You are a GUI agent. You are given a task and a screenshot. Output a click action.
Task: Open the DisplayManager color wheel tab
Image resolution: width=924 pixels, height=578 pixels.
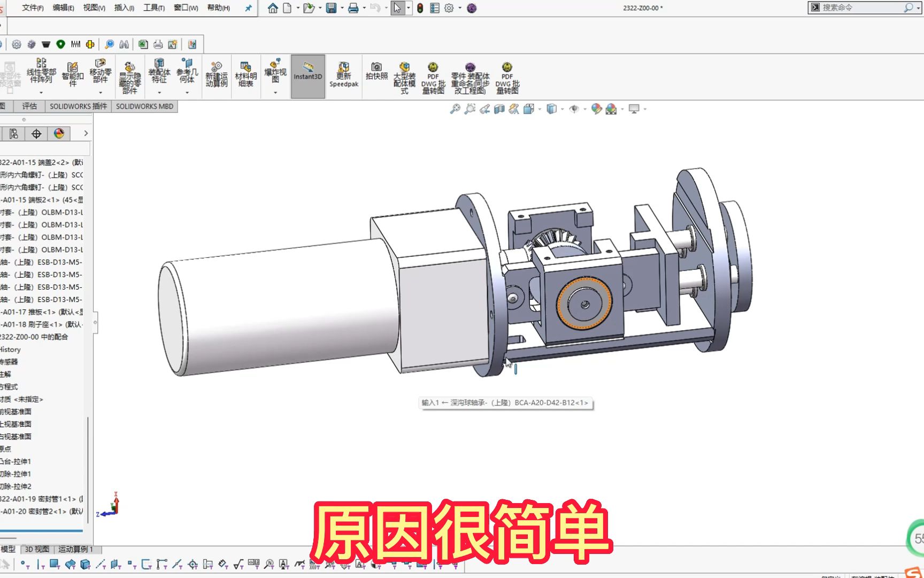[59, 133]
